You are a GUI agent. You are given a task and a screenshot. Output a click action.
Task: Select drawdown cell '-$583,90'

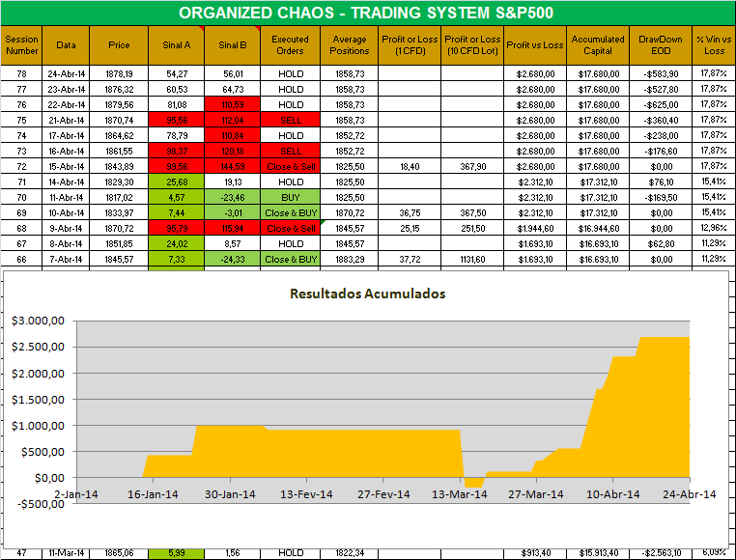[661, 73]
